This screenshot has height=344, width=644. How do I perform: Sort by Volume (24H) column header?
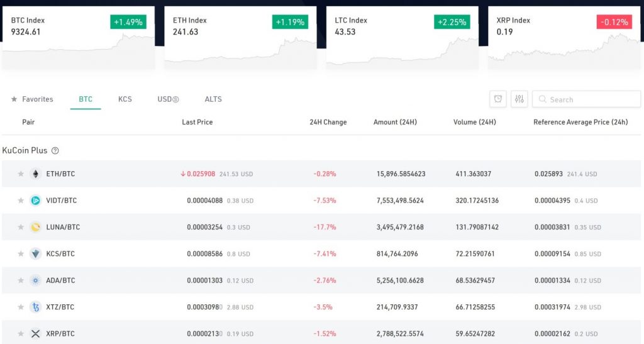tap(475, 122)
